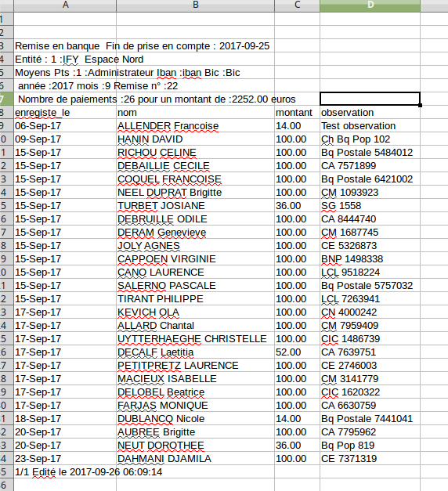Click the '1/1 Edité le' footer cell
This screenshot has height=491, width=448.
(65, 472)
